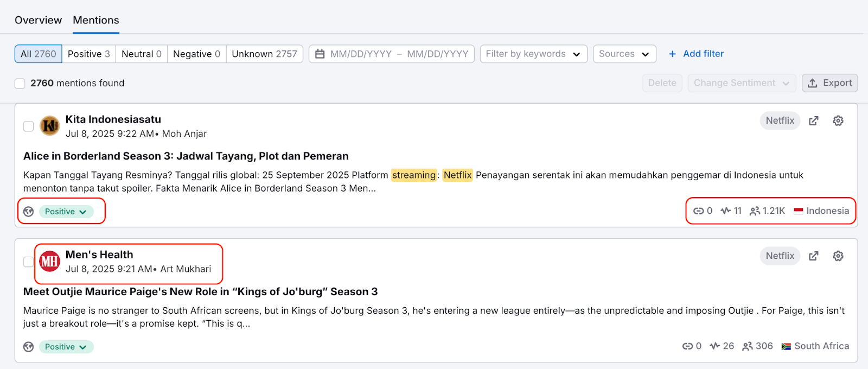Click the Indonesia flag icon
The height and width of the screenshot is (369, 868).
click(798, 211)
